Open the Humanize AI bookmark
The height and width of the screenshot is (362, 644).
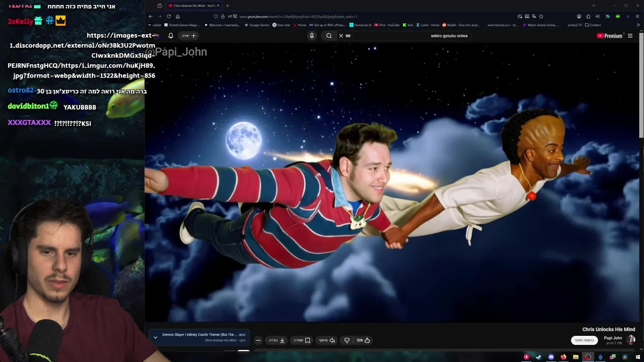(x=360, y=25)
